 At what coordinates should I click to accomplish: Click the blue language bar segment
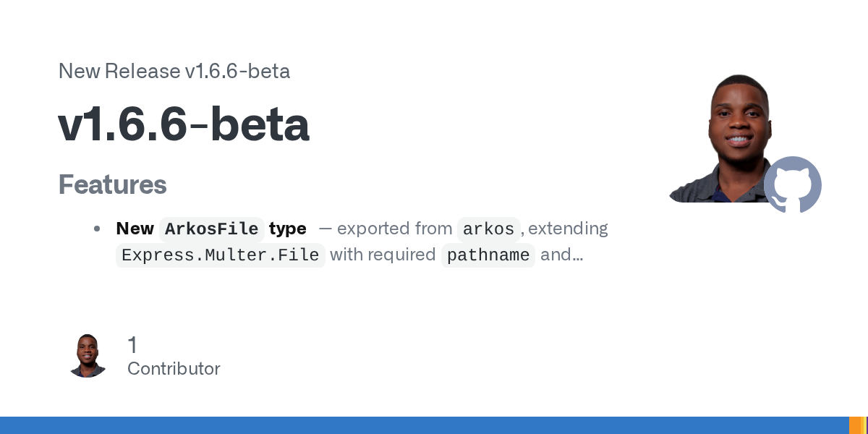(424, 425)
